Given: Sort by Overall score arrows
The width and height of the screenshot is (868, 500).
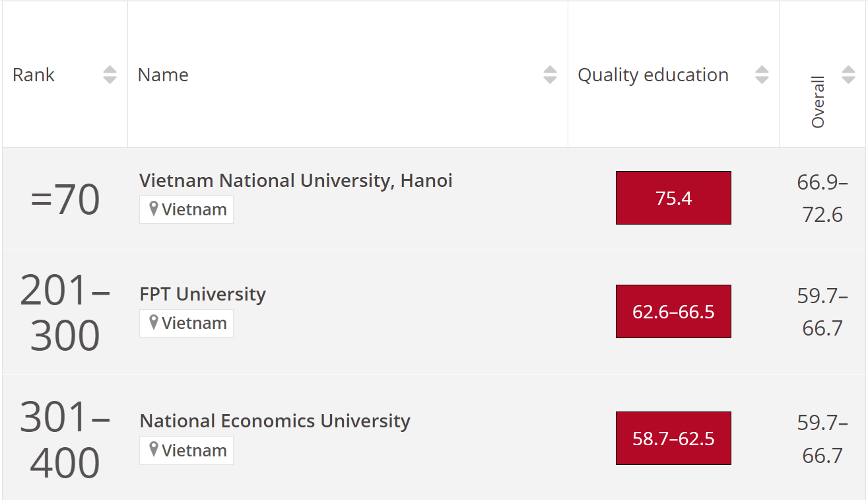Looking at the screenshot, I should pyautogui.click(x=848, y=75).
